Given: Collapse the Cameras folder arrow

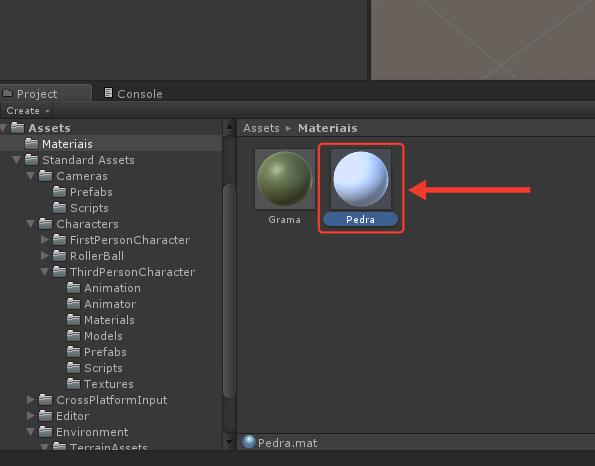Looking at the screenshot, I should coord(30,176).
